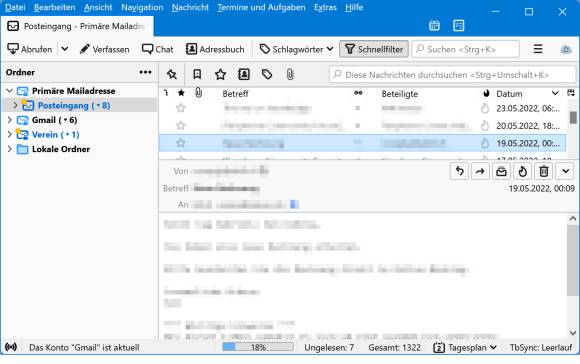Open the column picker icon
This screenshot has width=580, height=364.
click(571, 93)
